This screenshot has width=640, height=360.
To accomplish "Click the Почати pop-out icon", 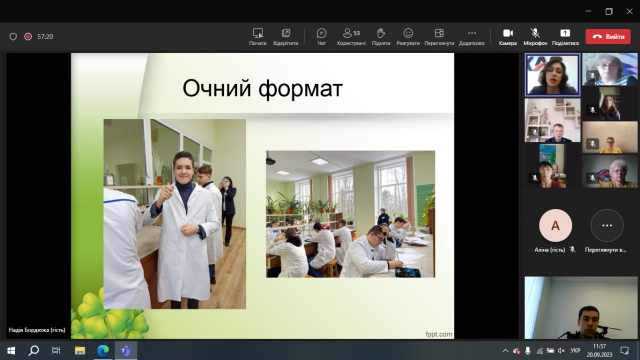I will click(x=258, y=36).
